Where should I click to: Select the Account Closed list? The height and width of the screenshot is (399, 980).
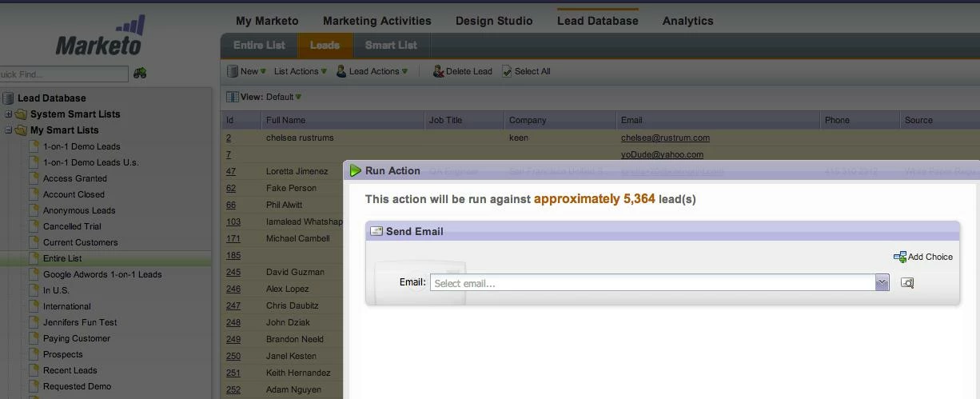74,194
